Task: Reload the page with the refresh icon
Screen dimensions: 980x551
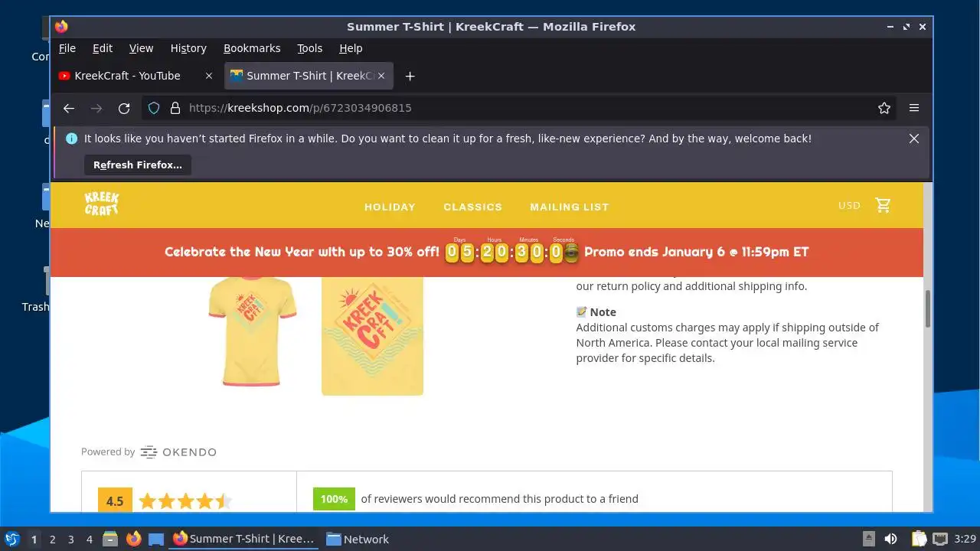Action: (124, 108)
